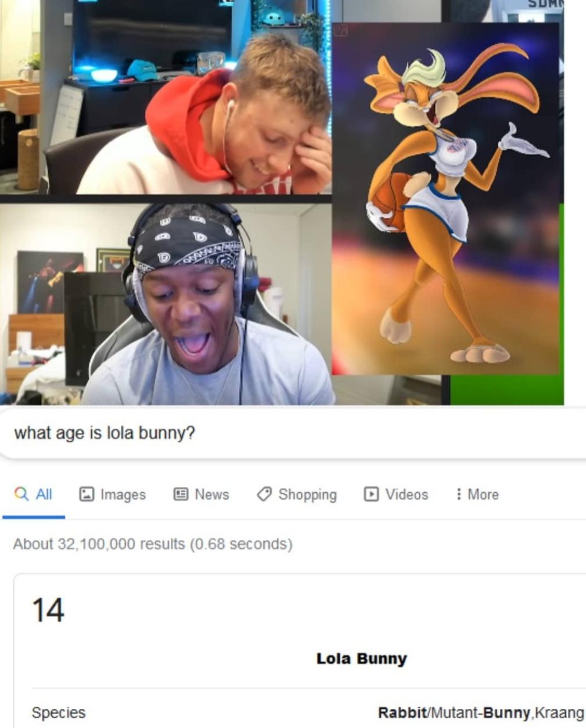
Task: Select the All results tab
Action: [33, 494]
